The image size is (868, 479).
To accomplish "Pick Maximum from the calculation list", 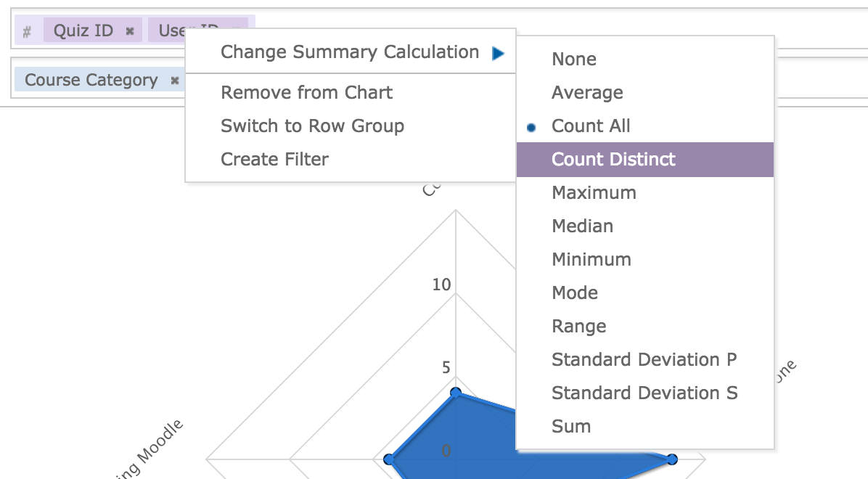I will [x=593, y=193].
